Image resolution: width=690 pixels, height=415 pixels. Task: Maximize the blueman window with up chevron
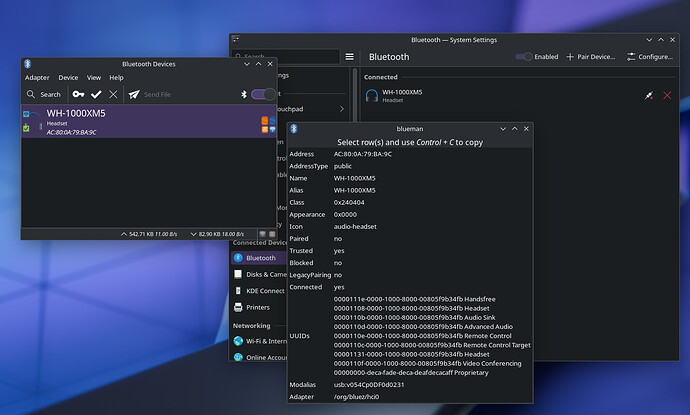coord(514,129)
